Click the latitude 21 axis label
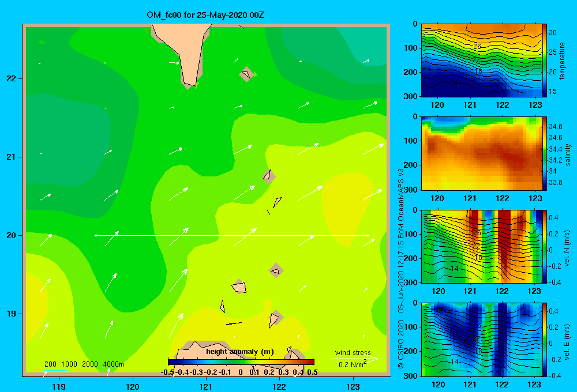 [x=12, y=157]
